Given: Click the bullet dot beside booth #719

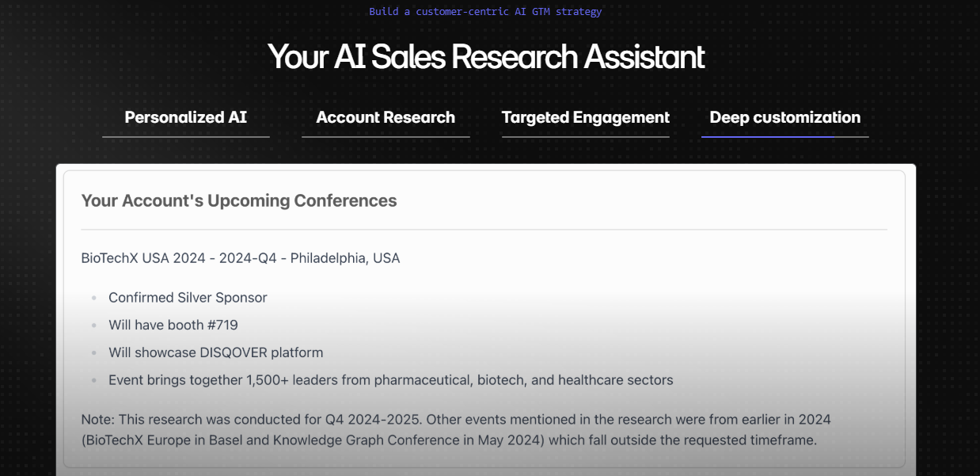Looking at the screenshot, I should coord(93,326).
